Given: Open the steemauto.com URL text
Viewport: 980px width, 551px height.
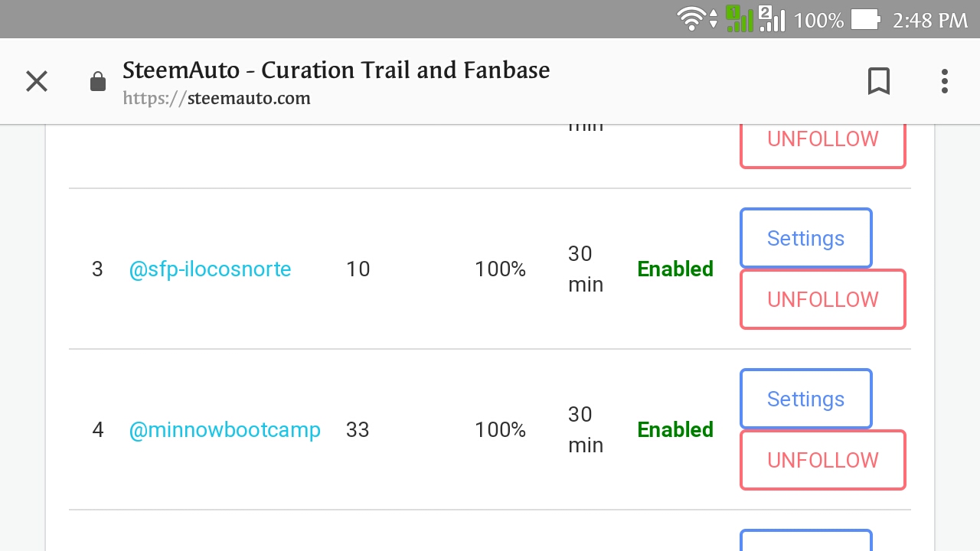Looking at the screenshot, I should (x=217, y=98).
